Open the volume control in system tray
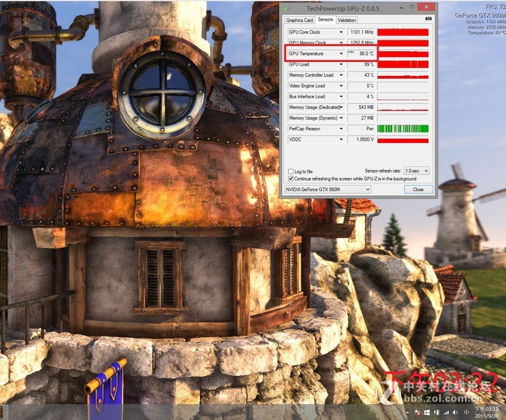Image resolution: width=506 pixels, height=420 pixels. pos(455,412)
